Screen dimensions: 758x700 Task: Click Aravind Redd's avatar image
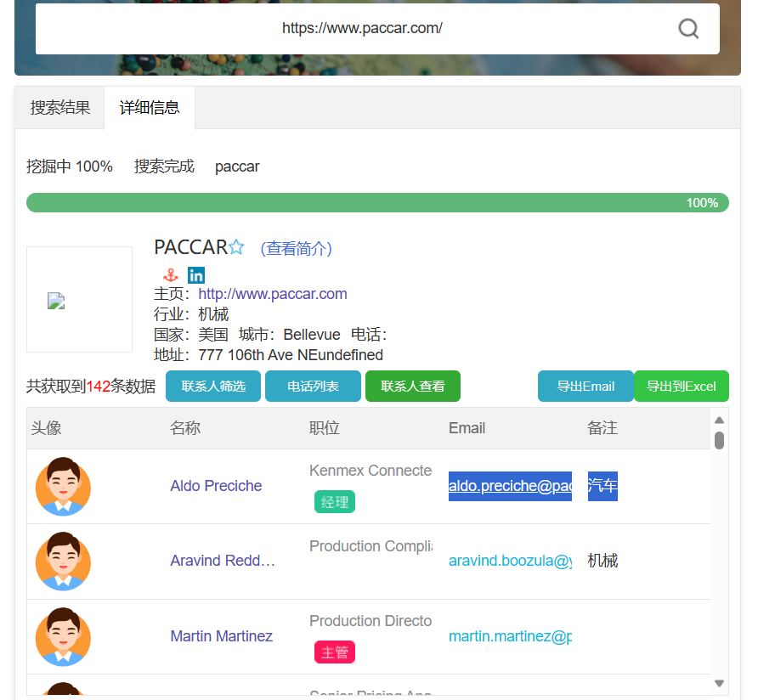pos(63,561)
